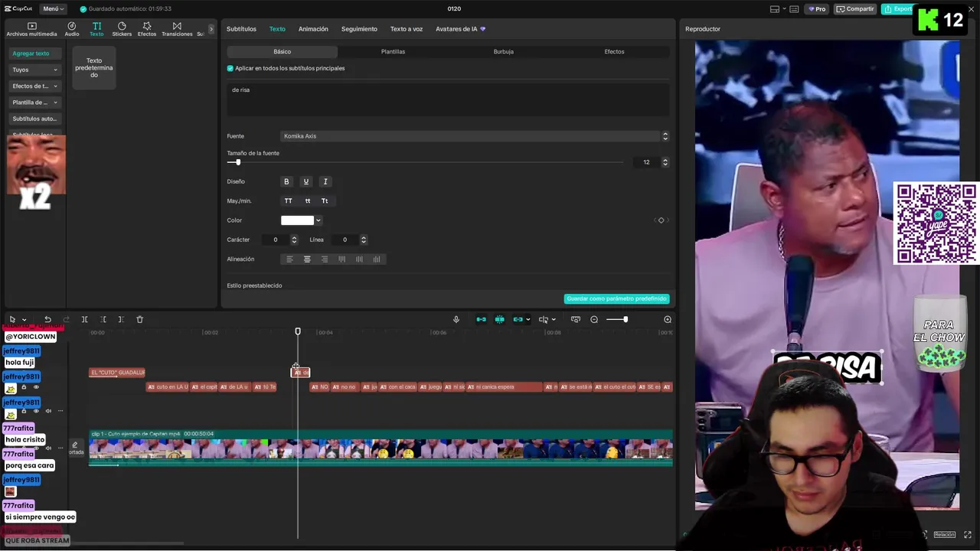Click the timeline zoom slider handle
The width and height of the screenshot is (980, 551).
(x=626, y=319)
